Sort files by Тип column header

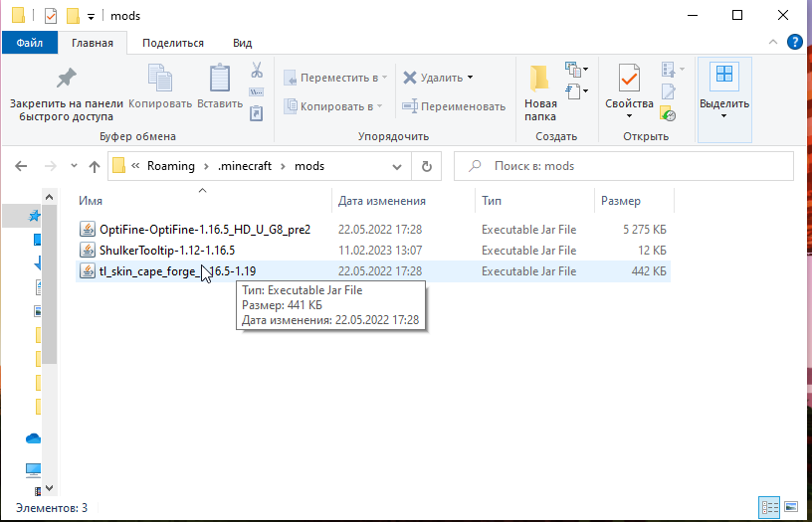point(534,201)
